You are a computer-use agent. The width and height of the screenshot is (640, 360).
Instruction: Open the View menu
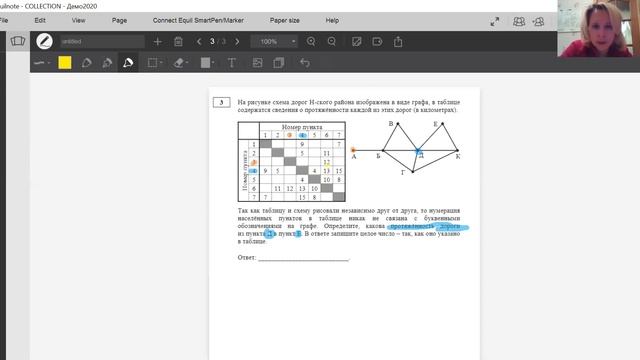click(x=78, y=20)
